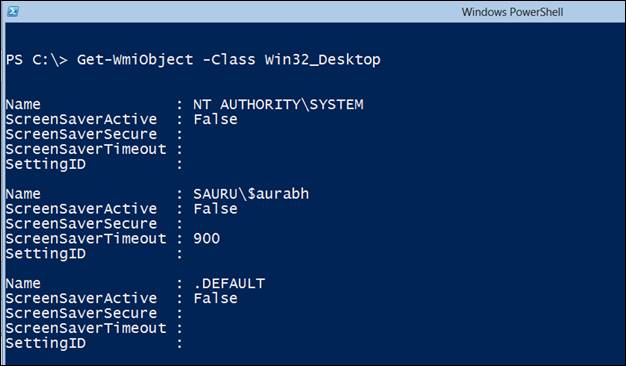The image size is (626, 366).
Task: Click the 900 timeout value
Action: click(x=206, y=239)
